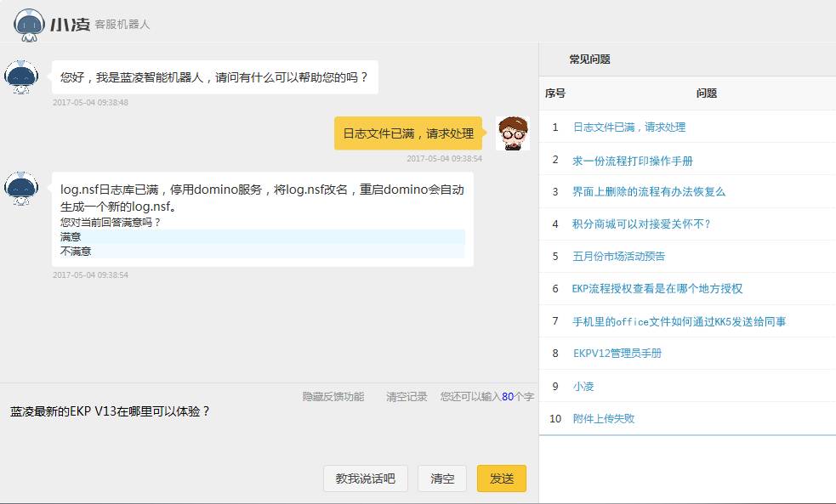836x504 pixels.
Task: Click the user avatar with glasses
Action: pos(513,133)
